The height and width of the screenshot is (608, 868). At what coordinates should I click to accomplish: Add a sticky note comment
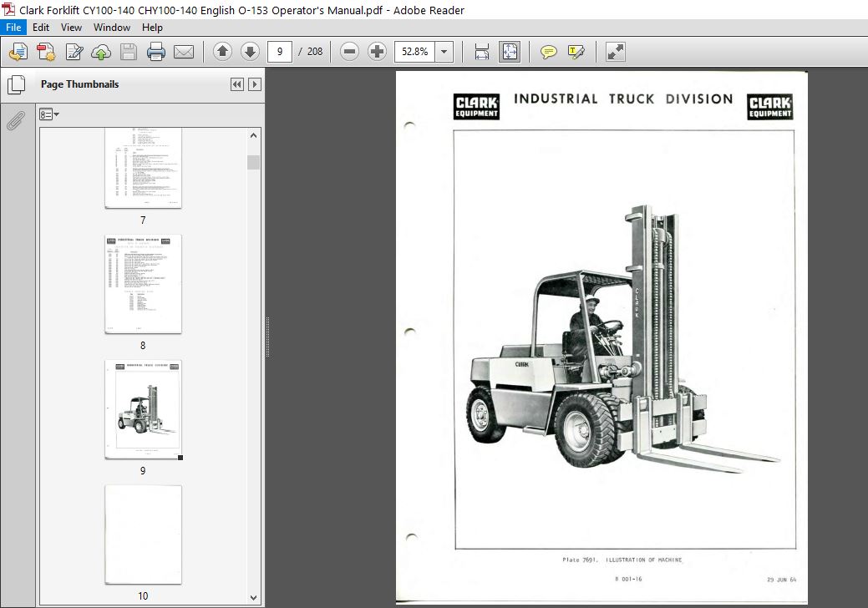[x=548, y=52]
